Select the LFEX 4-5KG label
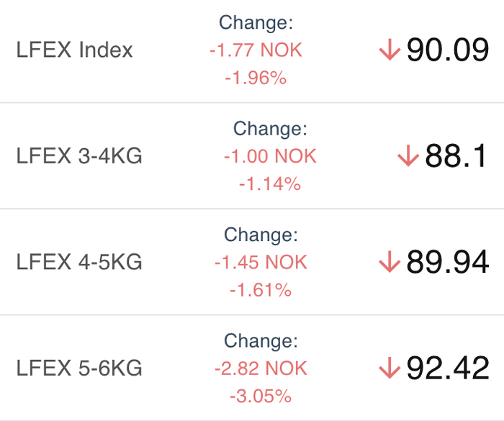 tap(79, 262)
